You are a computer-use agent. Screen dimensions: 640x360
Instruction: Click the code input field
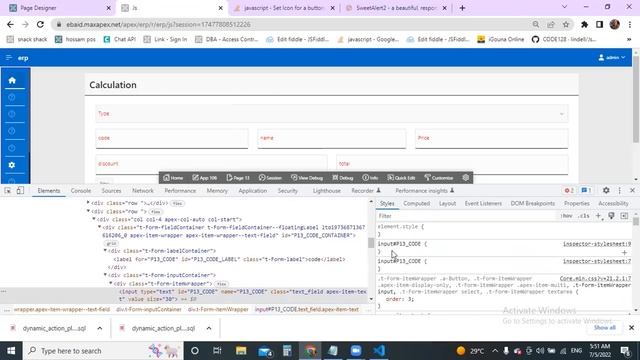[172, 138]
